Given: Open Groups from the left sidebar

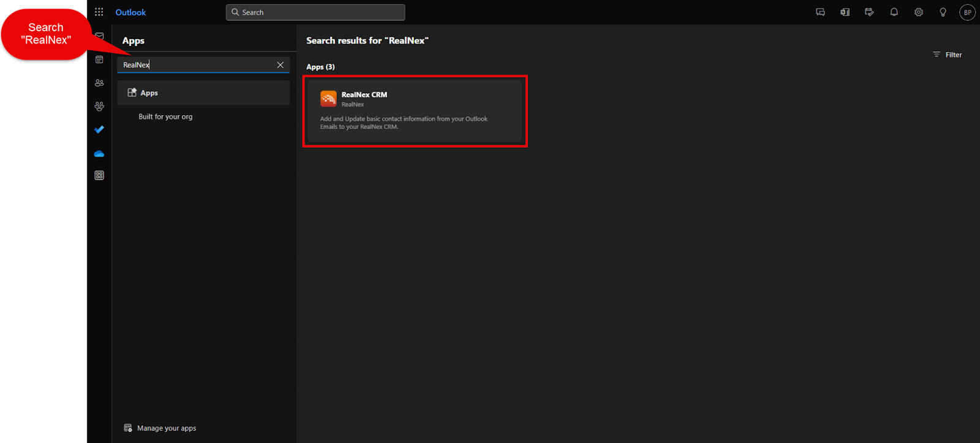Looking at the screenshot, I should point(99,106).
